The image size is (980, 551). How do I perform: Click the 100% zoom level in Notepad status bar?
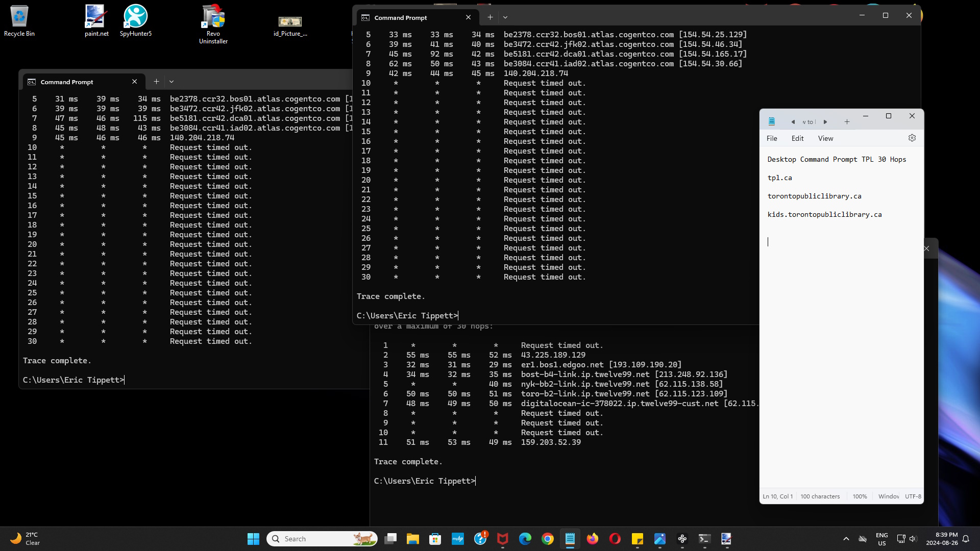pos(860,496)
